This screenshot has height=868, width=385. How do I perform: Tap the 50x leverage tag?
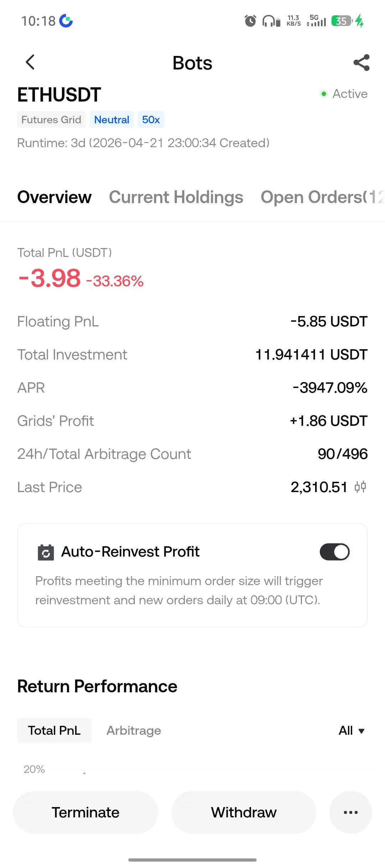point(151,120)
